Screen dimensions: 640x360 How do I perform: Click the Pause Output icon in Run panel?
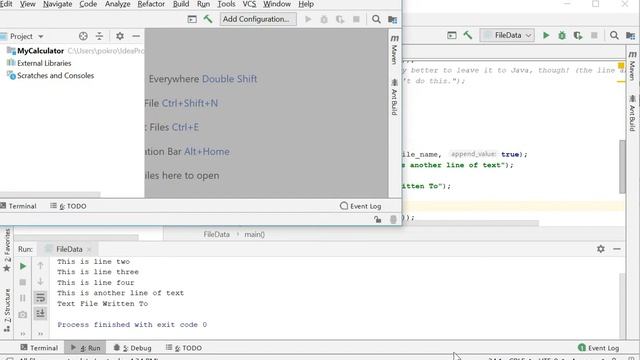pos(23,298)
